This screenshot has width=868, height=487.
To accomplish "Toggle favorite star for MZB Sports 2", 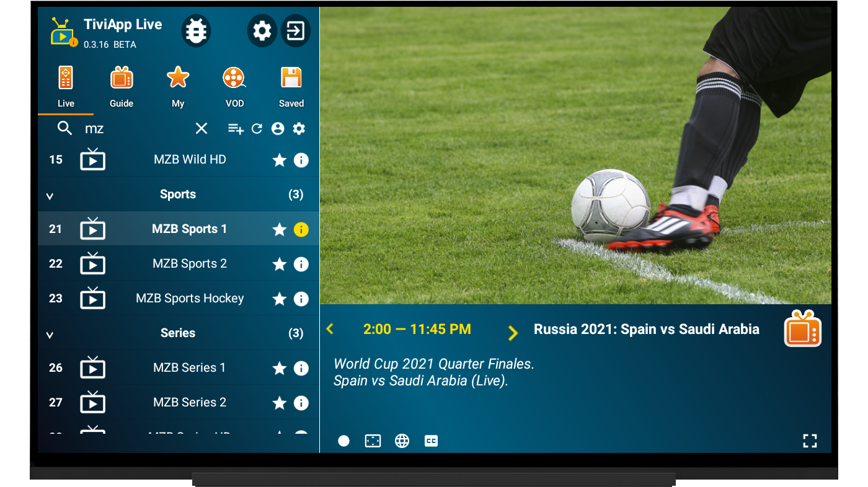I will 280,265.
